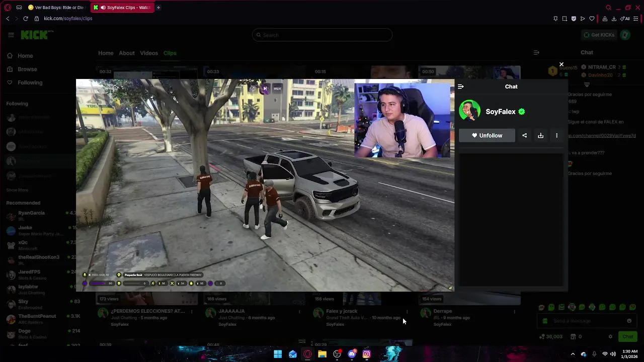
Task: Open File Explorer from the taskbar
Action: [323, 354]
